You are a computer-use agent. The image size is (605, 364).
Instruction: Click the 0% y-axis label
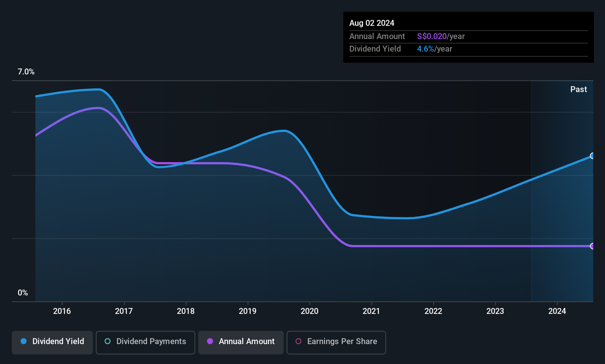pos(23,293)
